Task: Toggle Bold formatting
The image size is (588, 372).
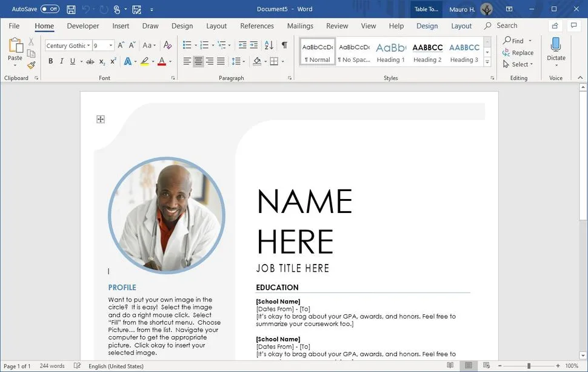Action: pyautogui.click(x=51, y=61)
